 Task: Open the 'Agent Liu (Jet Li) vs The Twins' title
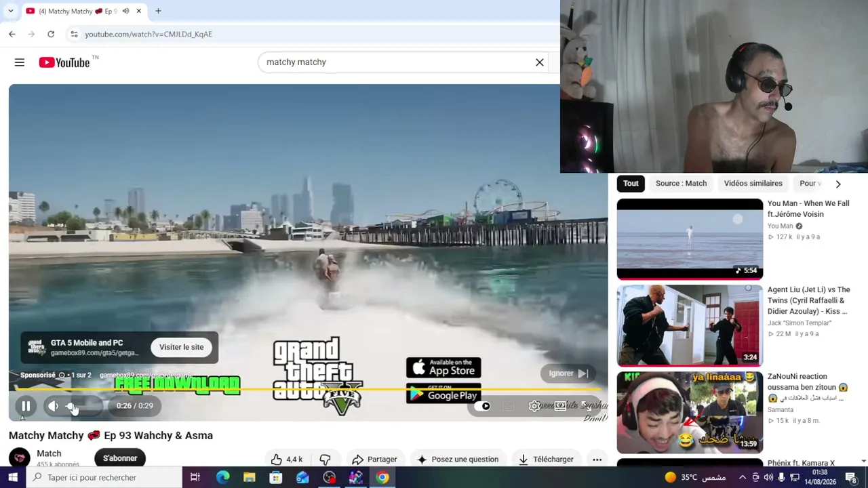coord(809,300)
